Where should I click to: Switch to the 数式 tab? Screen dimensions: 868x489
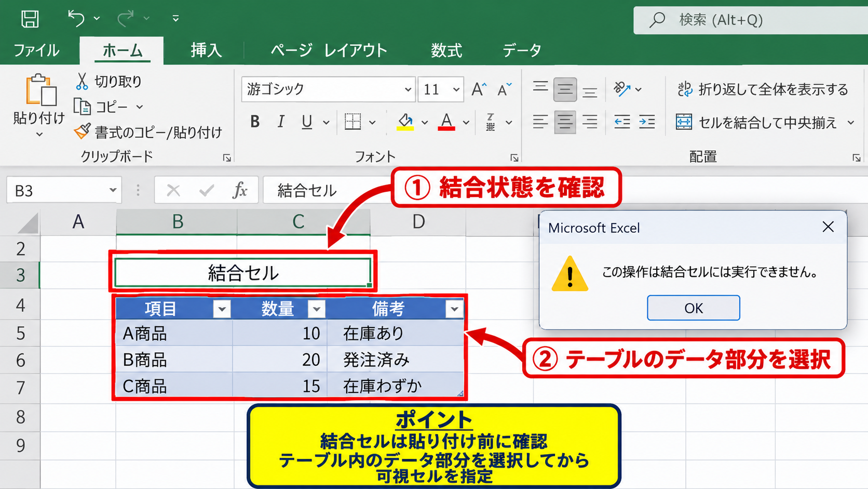point(446,50)
